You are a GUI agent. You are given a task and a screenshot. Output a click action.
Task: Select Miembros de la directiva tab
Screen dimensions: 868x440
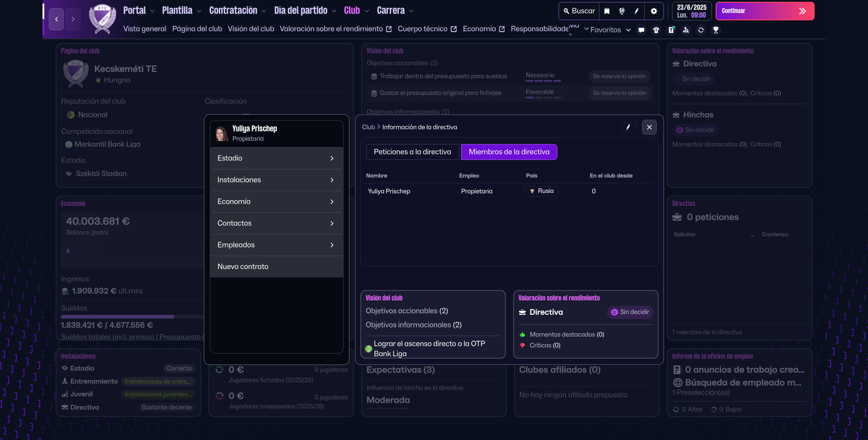[x=509, y=152]
